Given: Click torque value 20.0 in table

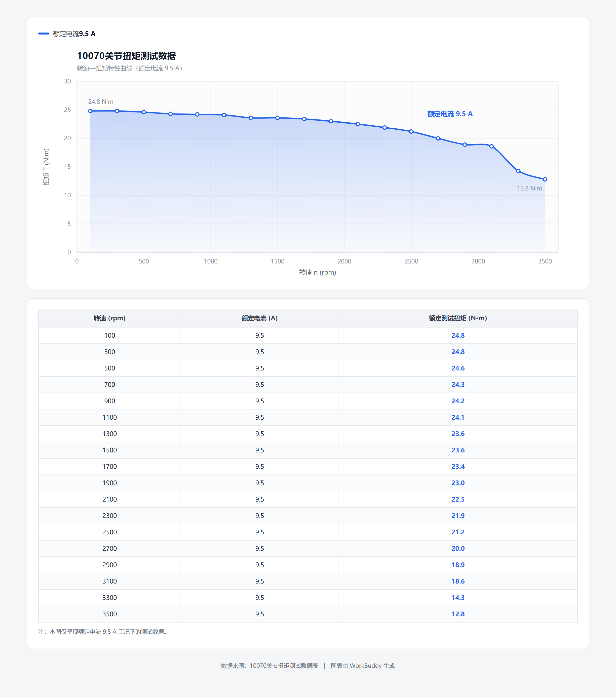Looking at the screenshot, I should pyautogui.click(x=458, y=548).
